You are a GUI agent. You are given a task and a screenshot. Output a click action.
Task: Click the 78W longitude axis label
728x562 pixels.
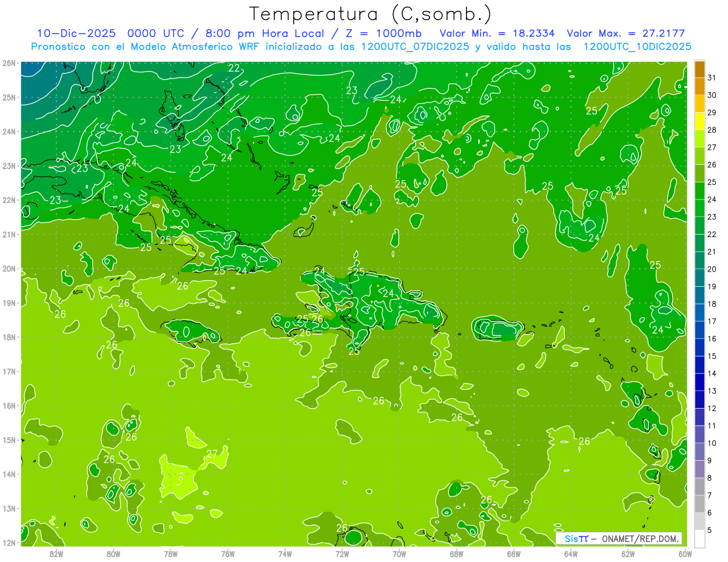pos(170,554)
